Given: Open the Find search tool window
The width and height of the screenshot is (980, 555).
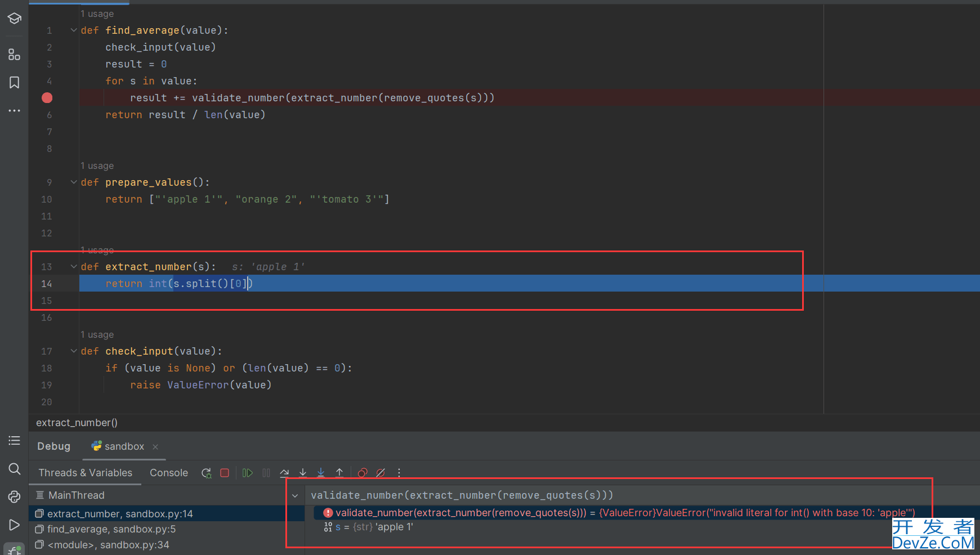Looking at the screenshot, I should tap(14, 469).
